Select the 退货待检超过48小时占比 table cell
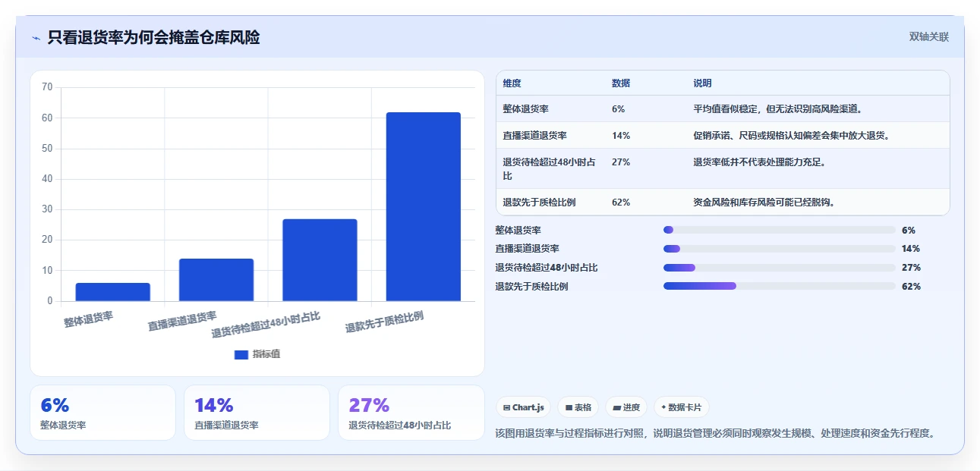The width and height of the screenshot is (980, 471). click(550, 169)
